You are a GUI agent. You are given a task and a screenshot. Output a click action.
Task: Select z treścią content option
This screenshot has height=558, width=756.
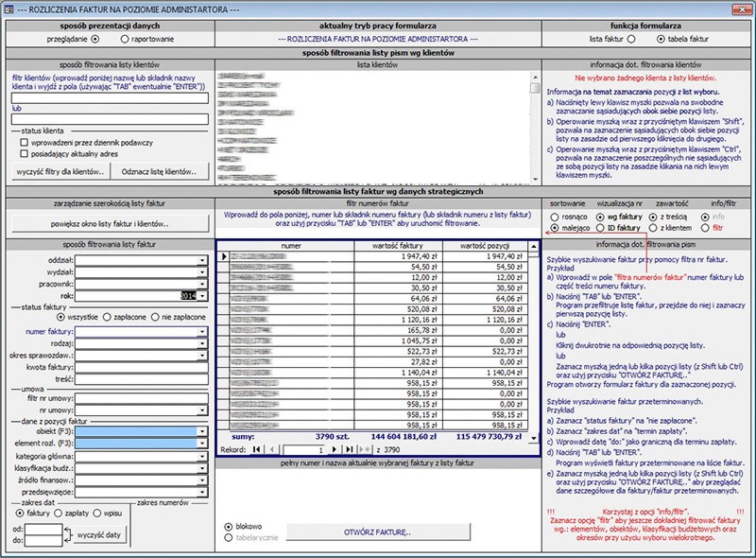coord(653,217)
